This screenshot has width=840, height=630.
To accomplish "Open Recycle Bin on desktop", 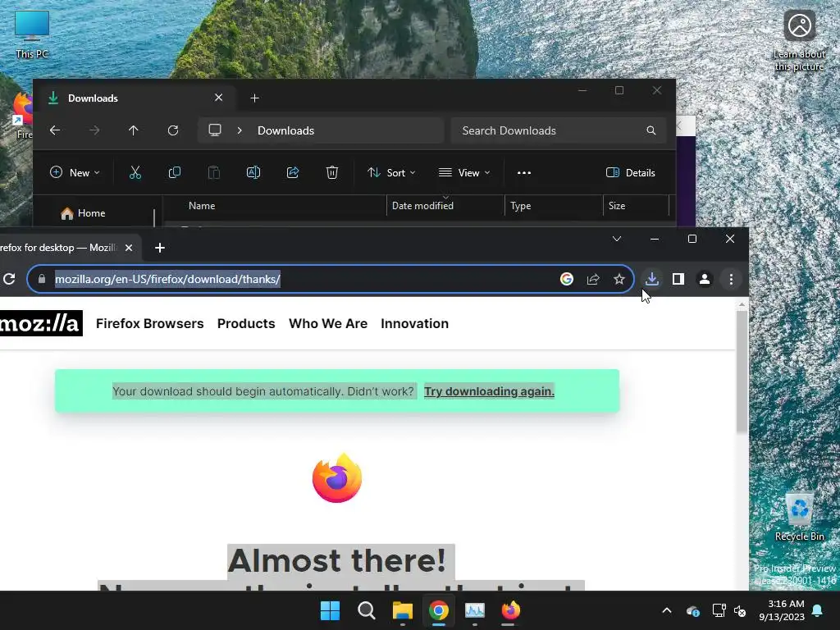I will pyautogui.click(x=799, y=518).
